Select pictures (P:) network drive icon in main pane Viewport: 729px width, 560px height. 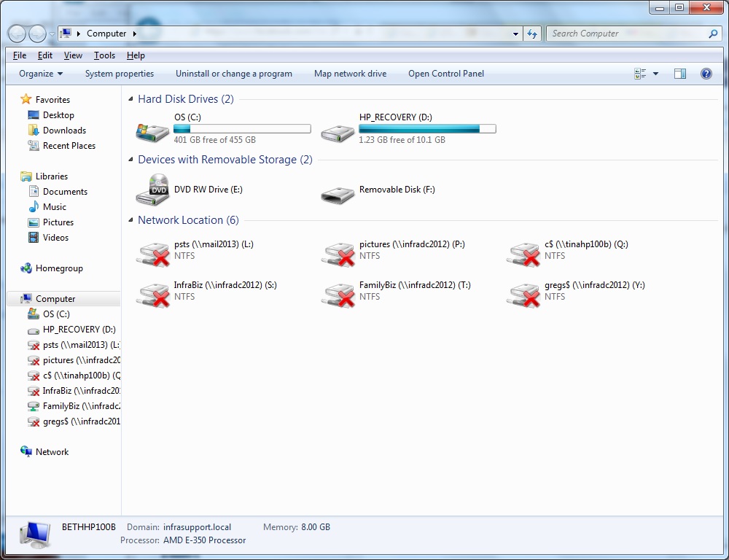(x=338, y=254)
